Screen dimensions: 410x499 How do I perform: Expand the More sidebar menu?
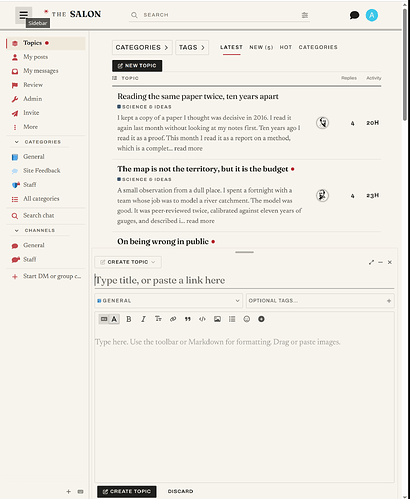click(x=46, y=127)
